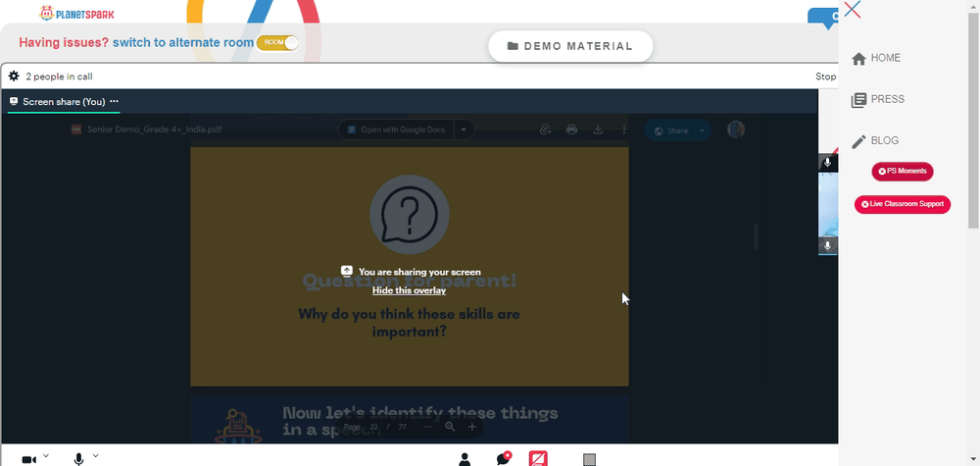Open PDF viewer more options menu

coord(623,129)
